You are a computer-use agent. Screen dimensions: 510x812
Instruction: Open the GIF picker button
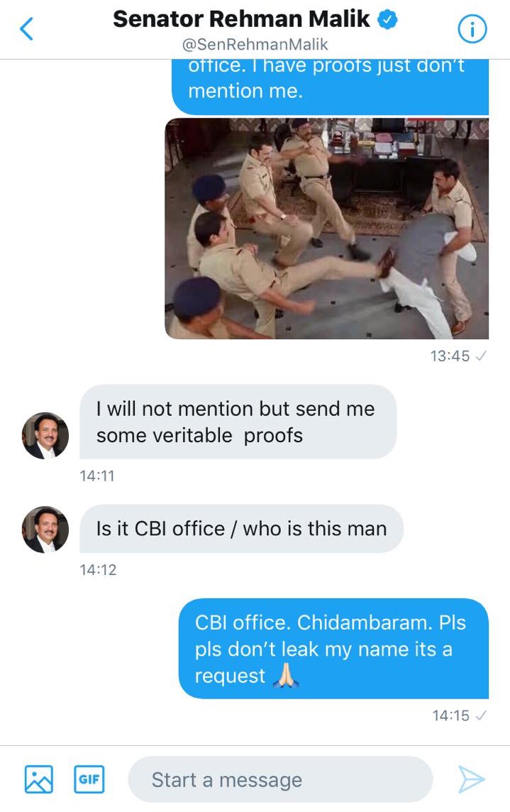click(89, 779)
